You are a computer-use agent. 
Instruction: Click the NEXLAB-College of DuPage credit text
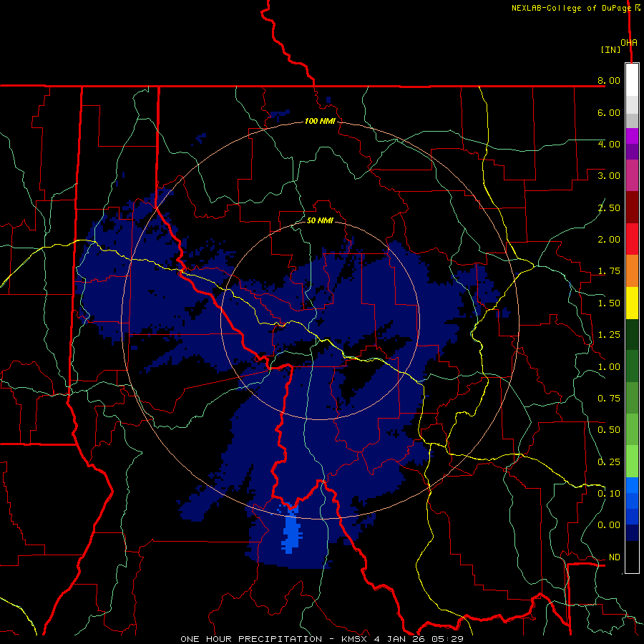[571, 8]
